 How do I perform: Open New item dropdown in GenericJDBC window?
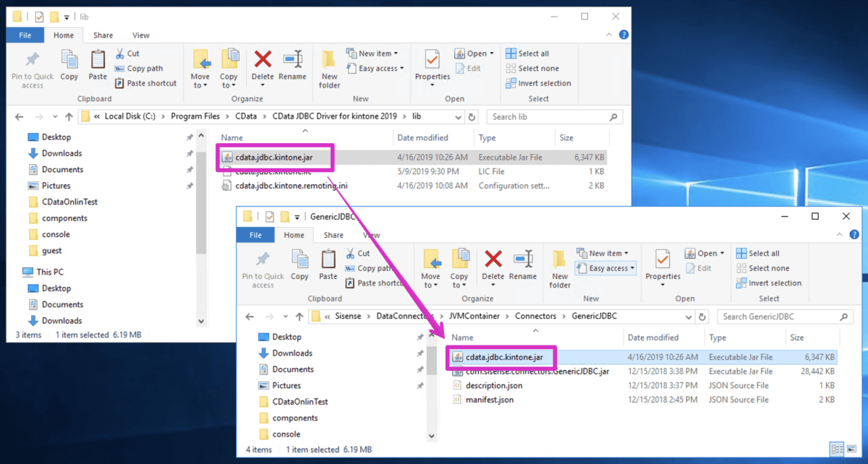pos(603,254)
